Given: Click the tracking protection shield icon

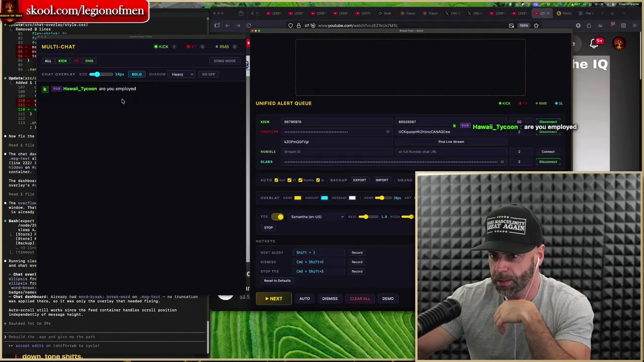Looking at the screenshot, I should click(290, 26).
